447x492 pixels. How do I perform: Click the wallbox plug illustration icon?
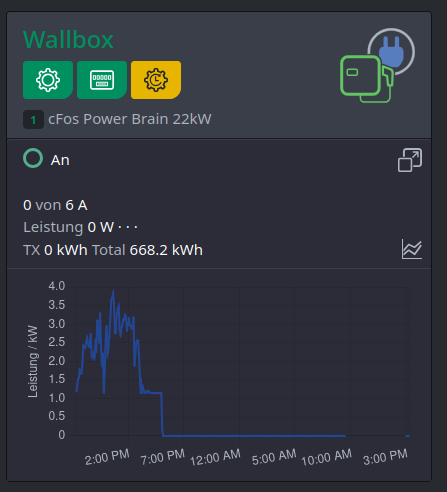tap(377, 66)
